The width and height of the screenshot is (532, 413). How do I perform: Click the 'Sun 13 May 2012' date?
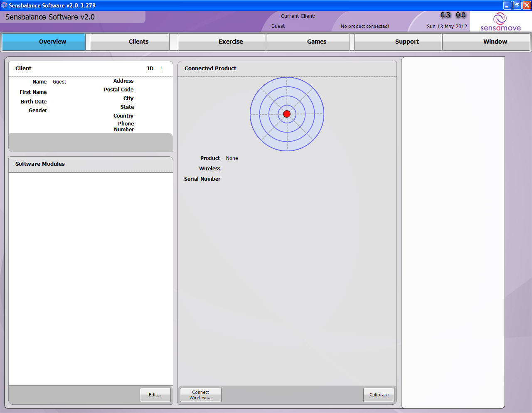pyautogui.click(x=447, y=26)
